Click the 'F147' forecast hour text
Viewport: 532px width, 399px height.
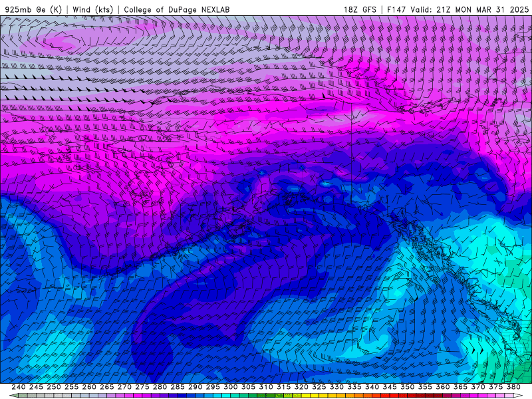coord(396,9)
